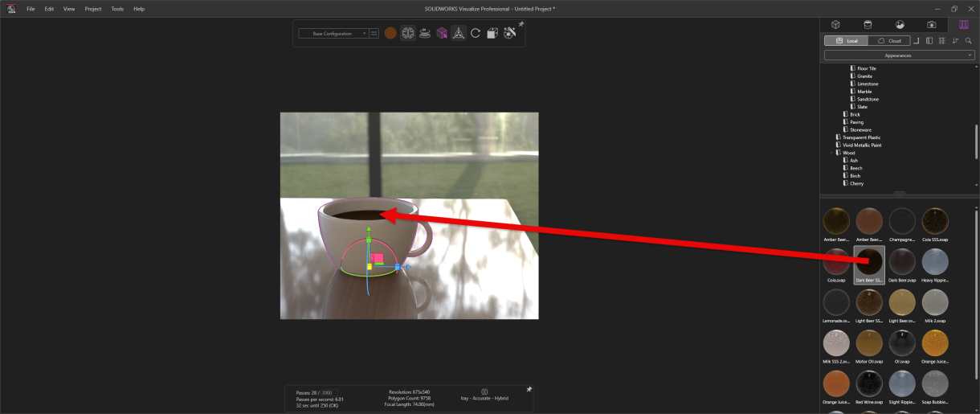Select the Slate folder
Image resolution: width=980 pixels, height=414 pixels.
pyautogui.click(x=862, y=107)
